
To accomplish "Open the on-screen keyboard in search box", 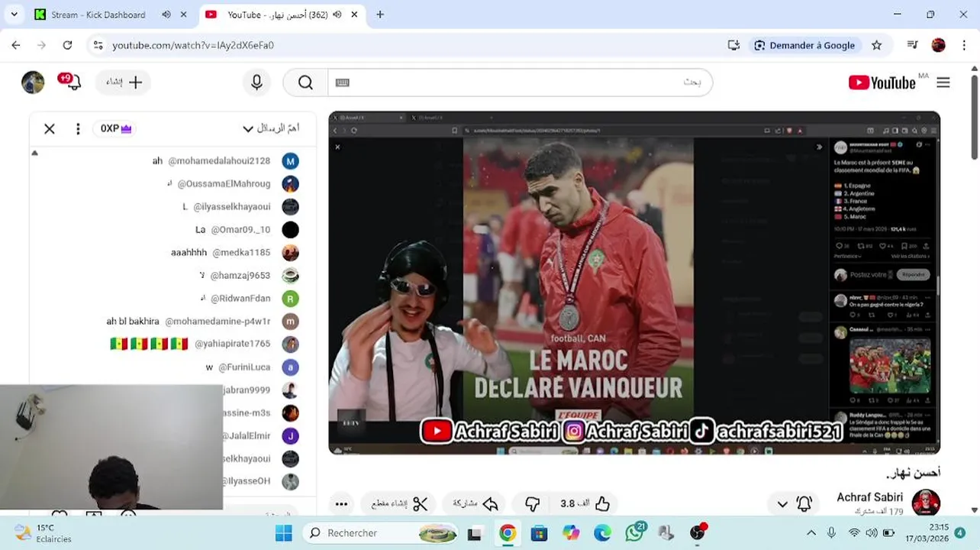I will tap(343, 82).
